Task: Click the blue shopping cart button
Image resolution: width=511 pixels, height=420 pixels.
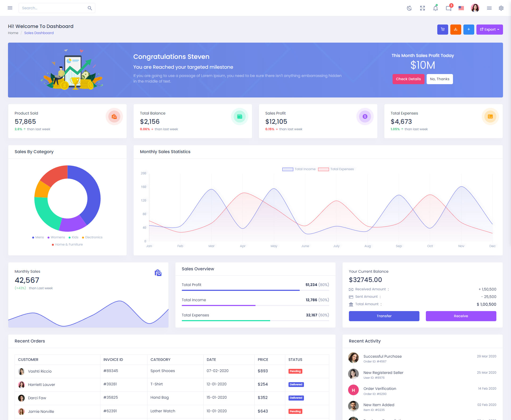Action: pyautogui.click(x=443, y=29)
